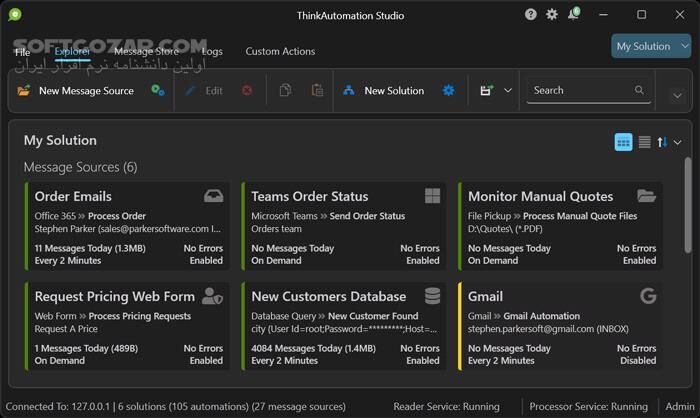Viewport: 700px width, 418px height.
Task: Click the search magnifier icon
Action: [639, 90]
